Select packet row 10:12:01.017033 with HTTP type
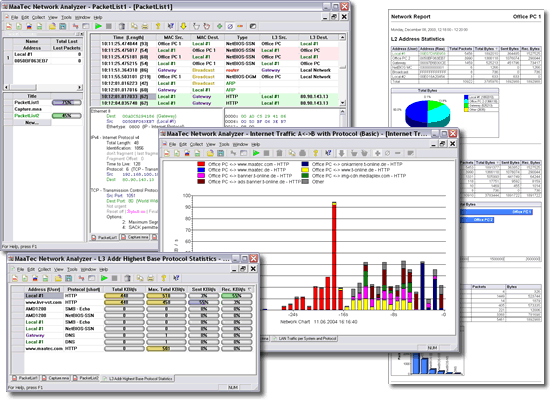The height and width of the screenshot is (400, 550). (215, 96)
